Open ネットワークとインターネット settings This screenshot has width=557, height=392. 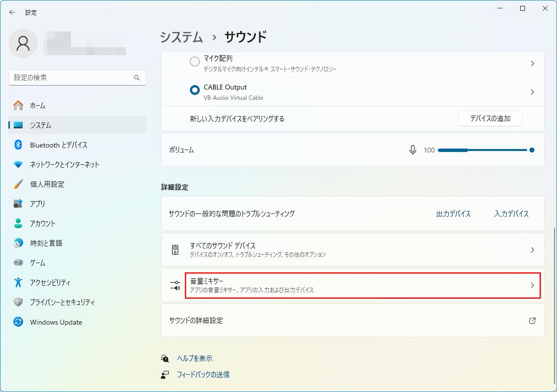77,164
